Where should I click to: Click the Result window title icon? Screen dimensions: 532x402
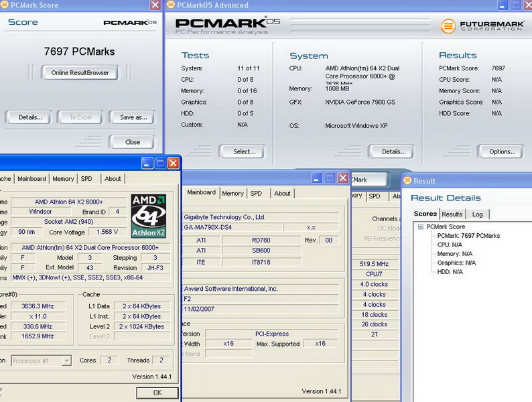(407, 181)
